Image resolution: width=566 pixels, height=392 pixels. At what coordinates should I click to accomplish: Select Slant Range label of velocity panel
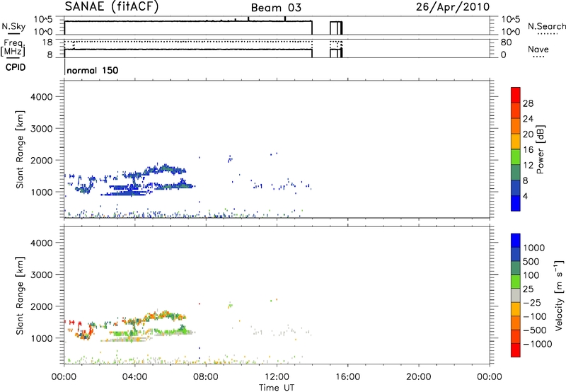click(x=20, y=296)
